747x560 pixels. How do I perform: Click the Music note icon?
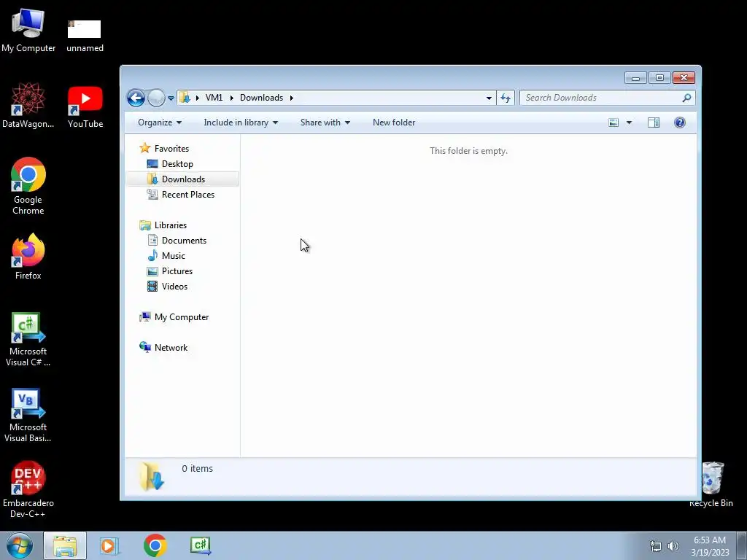(152, 256)
